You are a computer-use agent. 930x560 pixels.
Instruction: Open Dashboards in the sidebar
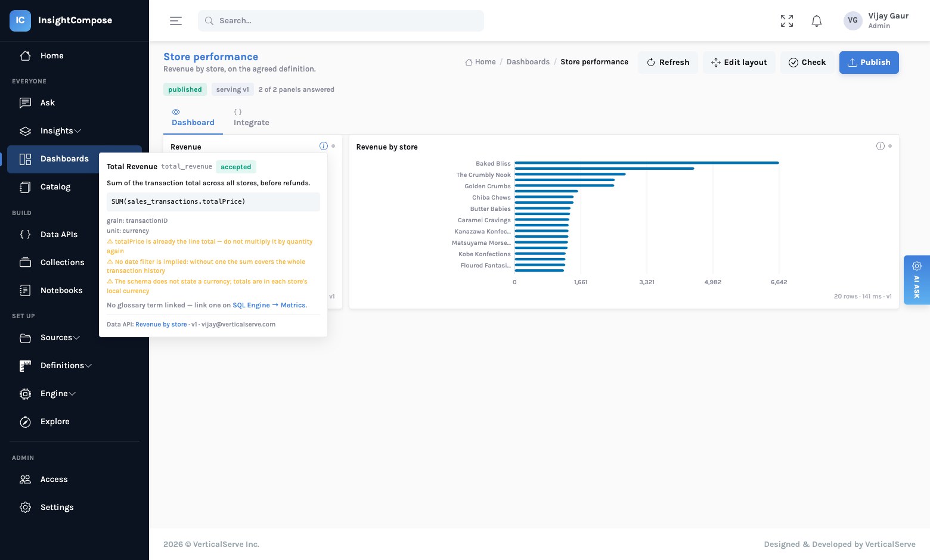click(x=75, y=159)
